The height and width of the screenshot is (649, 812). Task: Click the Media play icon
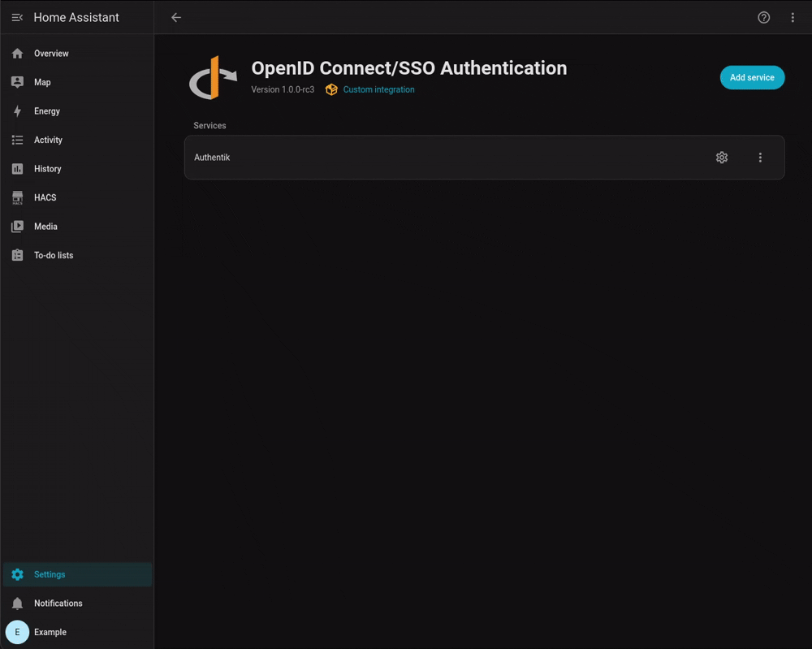pyautogui.click(x=18, y=227)
